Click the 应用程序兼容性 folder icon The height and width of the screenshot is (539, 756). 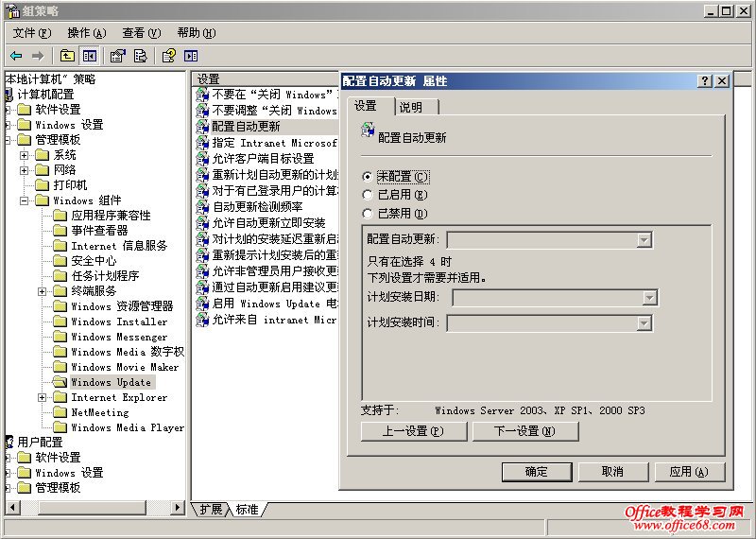[x=60, y=216]
